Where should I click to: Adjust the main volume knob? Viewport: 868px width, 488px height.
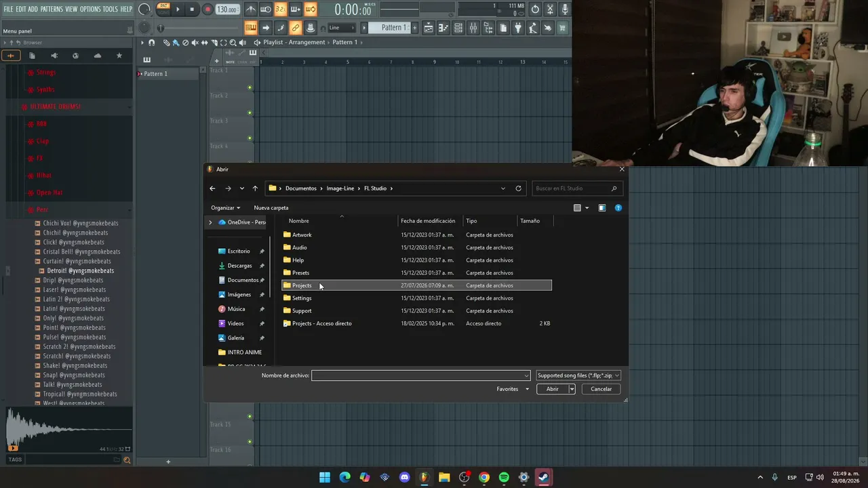pyautogui.click(x=144, y=9)
